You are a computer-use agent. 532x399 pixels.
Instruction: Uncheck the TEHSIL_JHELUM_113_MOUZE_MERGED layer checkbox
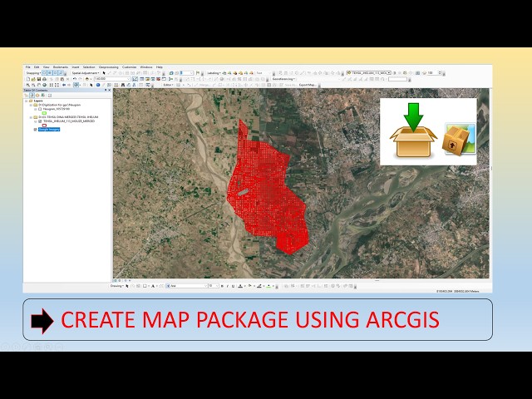(x=40, y=121)
